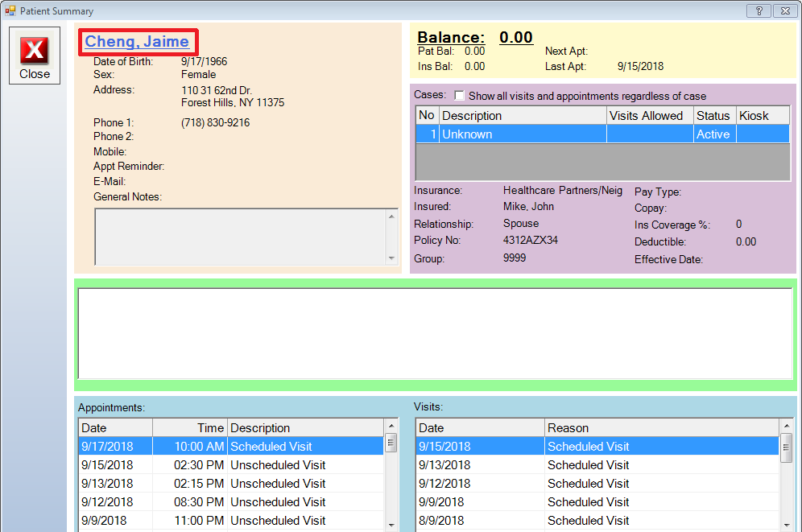802x532 pixels.
Task: Click the Visits list scroll down arrow
Action: 787,525
